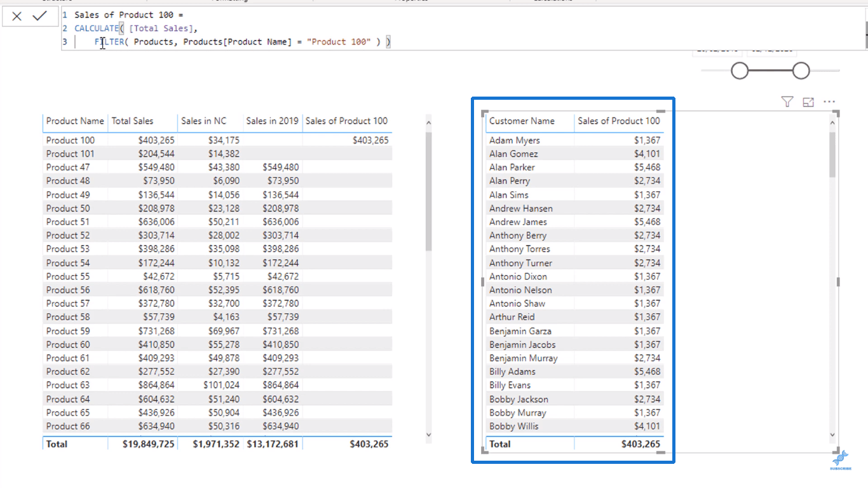Image resolution: width=868 pixels, height=488 pixels.
Task: Select the Product 59 row
Action: [x=217, y=331]
